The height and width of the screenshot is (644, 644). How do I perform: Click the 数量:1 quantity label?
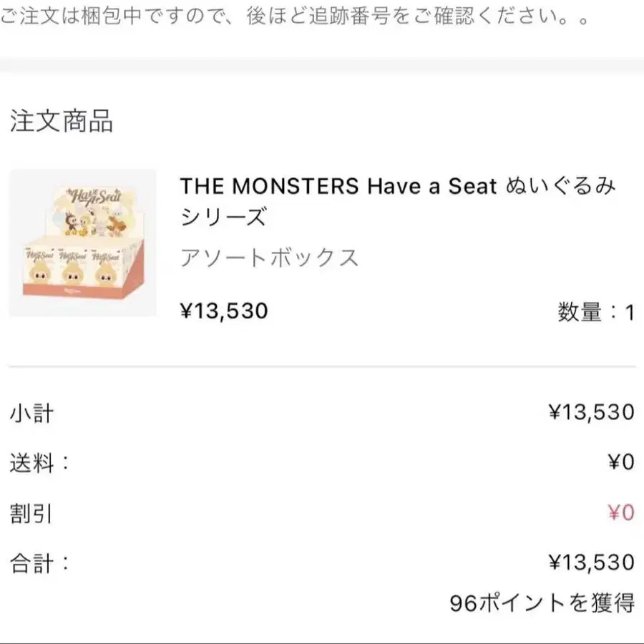coord(596,312)
